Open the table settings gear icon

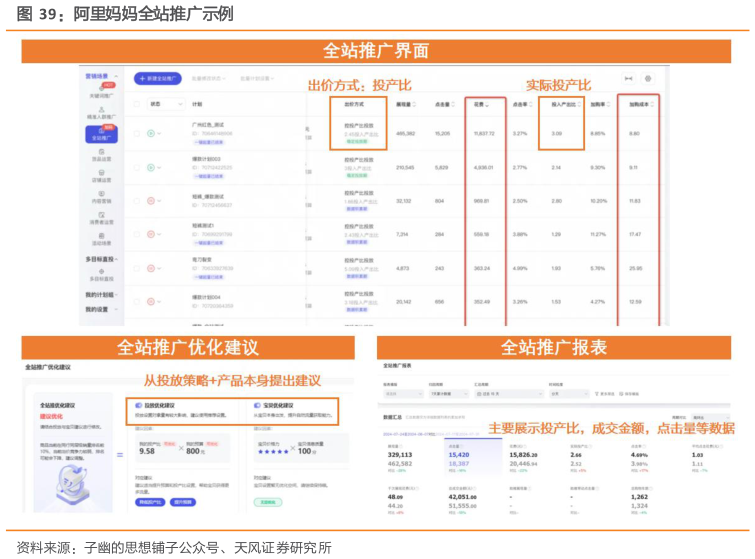tap(648, 78)
